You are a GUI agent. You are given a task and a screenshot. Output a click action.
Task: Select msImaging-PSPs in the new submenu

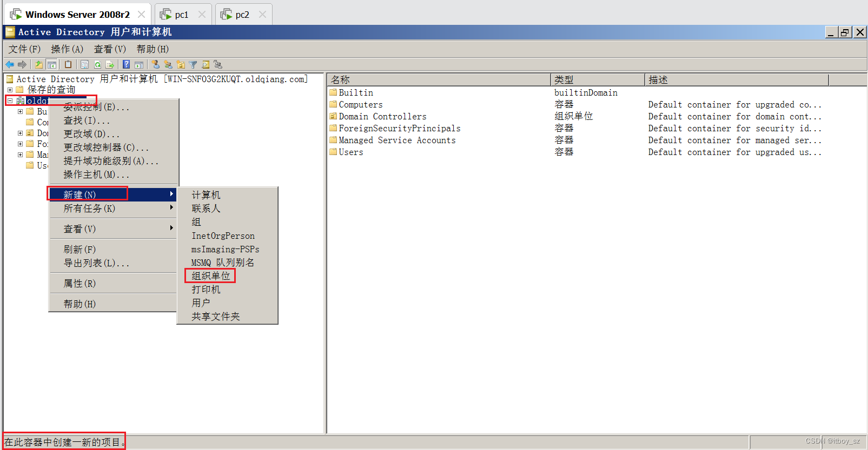(227, 249)
